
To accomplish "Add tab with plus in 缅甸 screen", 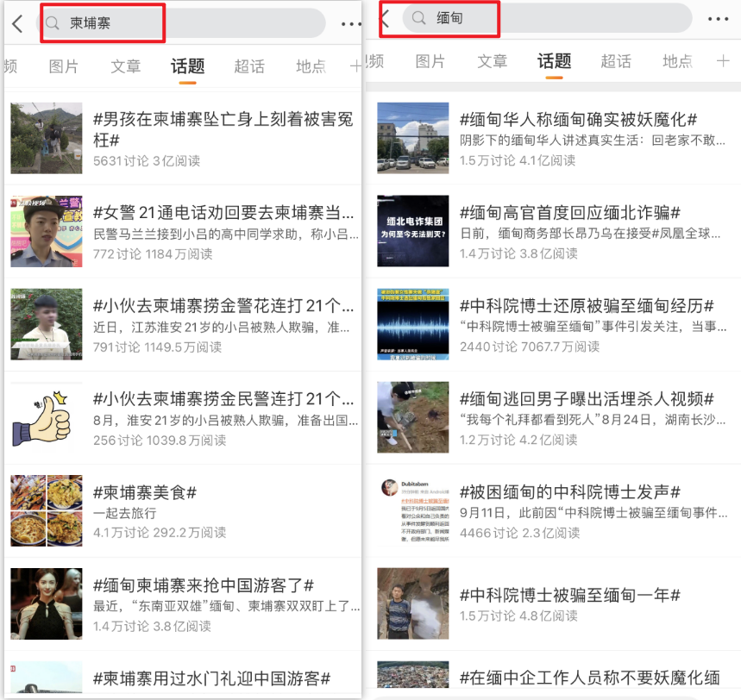I will [723, 61].
